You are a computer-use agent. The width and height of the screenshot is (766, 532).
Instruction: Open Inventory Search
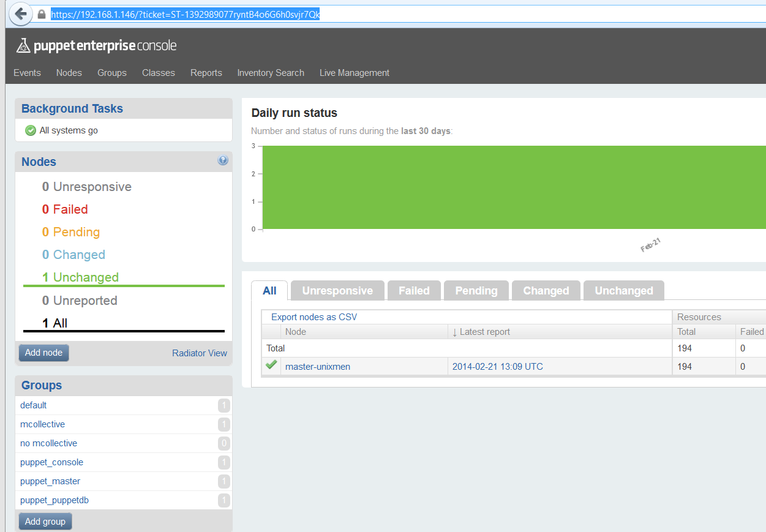click(271, 73)
